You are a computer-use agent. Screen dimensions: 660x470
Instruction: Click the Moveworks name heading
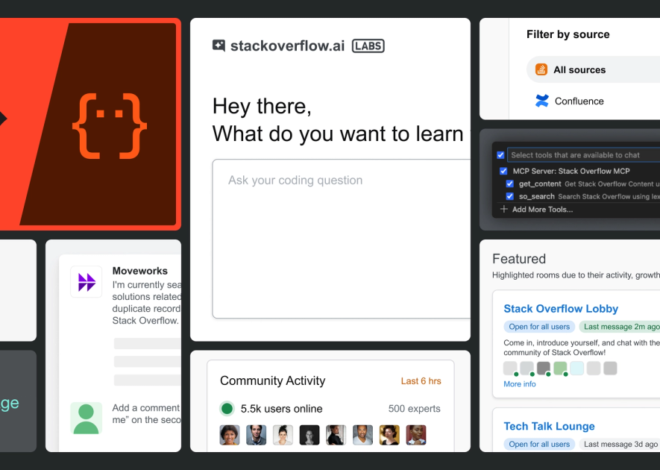tap(140, 271)
